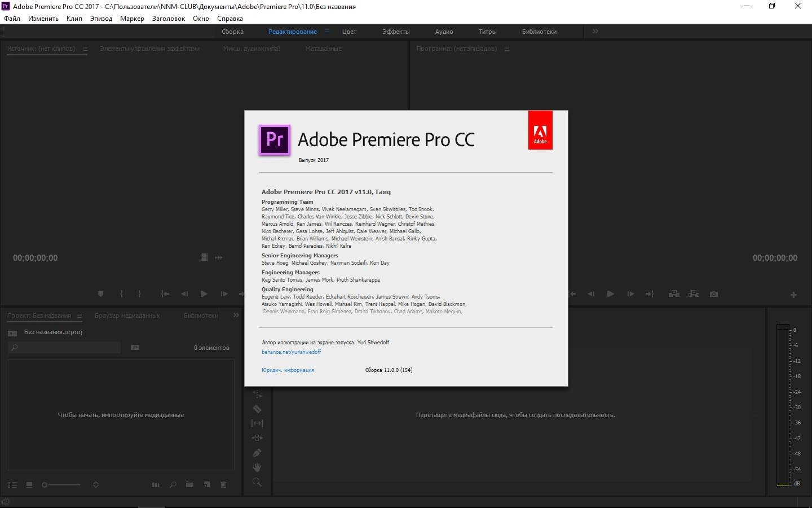The width and height of the screenshot is (812, 508).
Task: Switch Project panel to icon view
Action: pos(29,485)
